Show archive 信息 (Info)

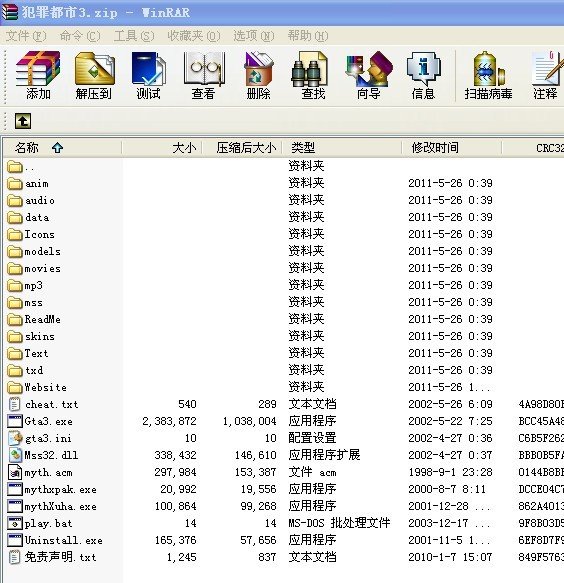[423, 76]
